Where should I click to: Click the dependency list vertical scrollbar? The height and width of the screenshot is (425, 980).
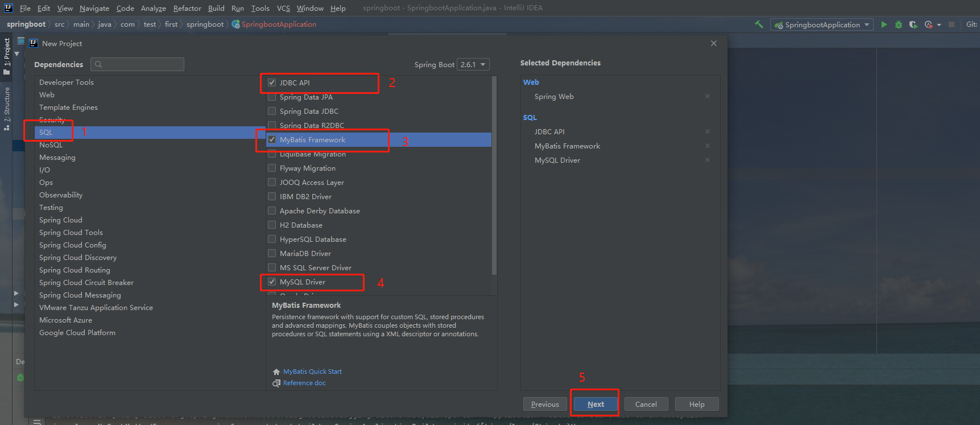[x=494, y=175]
